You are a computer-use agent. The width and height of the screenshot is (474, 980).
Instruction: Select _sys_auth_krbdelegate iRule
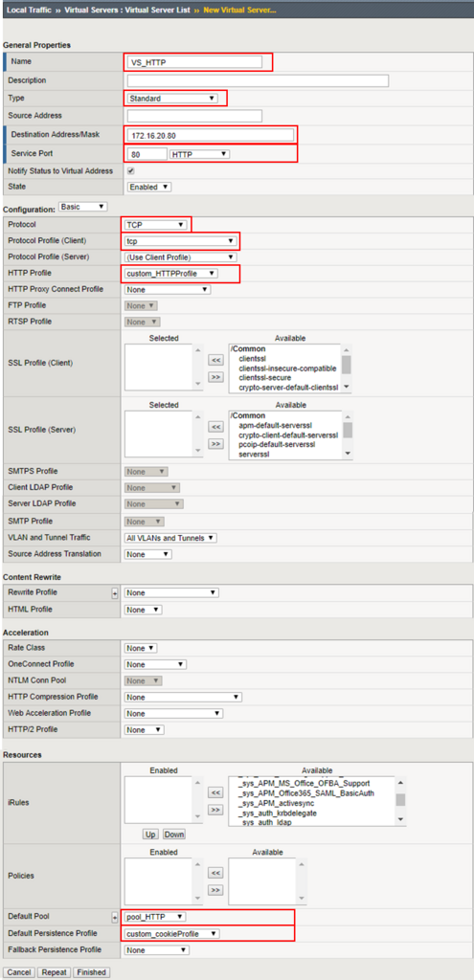(277, 813)
